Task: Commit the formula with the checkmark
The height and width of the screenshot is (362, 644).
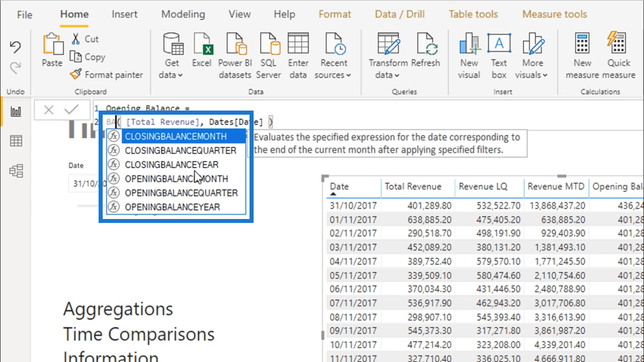Action: point(72,109)
